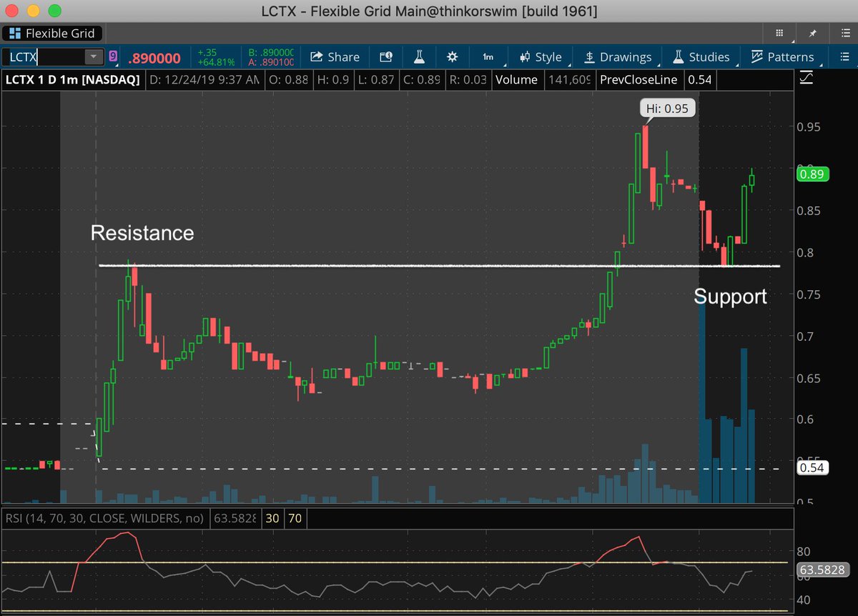858x616 pixels.
Task: Open the news/report icon next to Share
Action: [385, 57]
